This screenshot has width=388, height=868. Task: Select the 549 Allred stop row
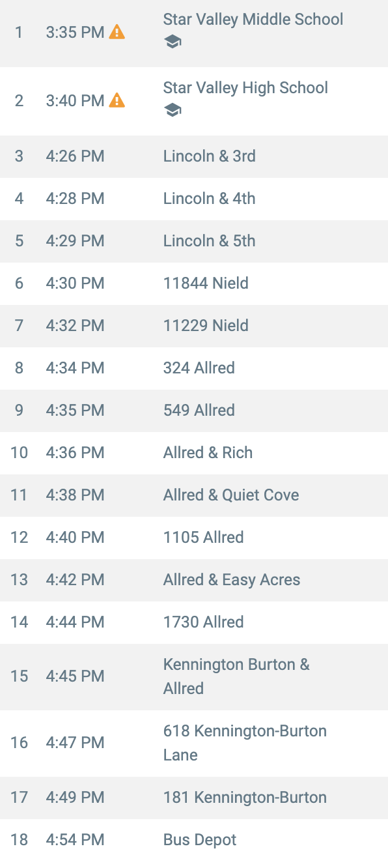[194, 411]
